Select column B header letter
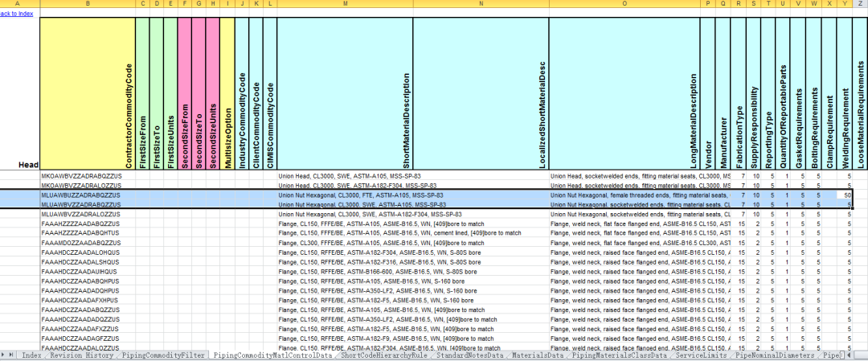The image size is (868, 361). pyautogui.click(x=88, y=4)
